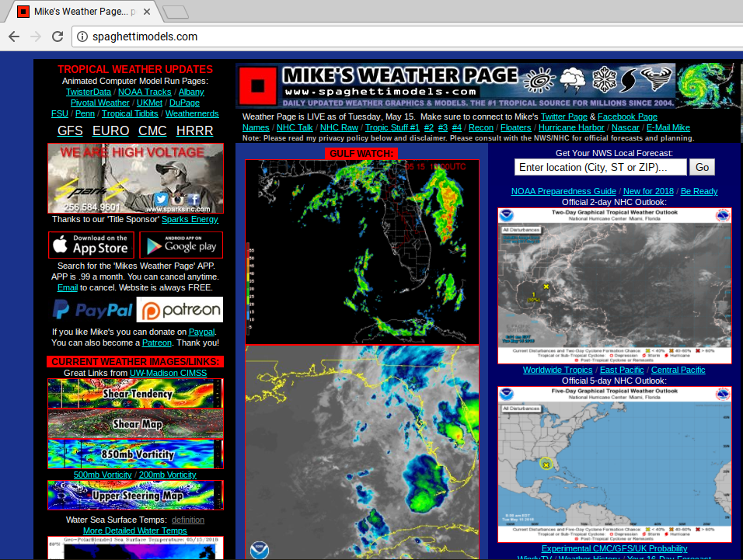743x560 pixels.
Task: Open the Facebook Page link
Action: 627,117
